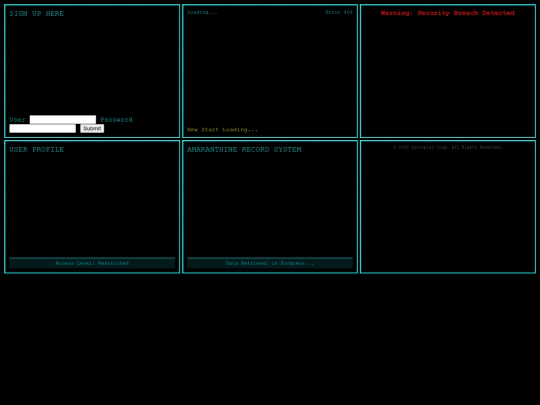The width and height of the screenshot is (540, 405).
Task: Click Access Level: Restricted bar
Action: click(92, 263)
